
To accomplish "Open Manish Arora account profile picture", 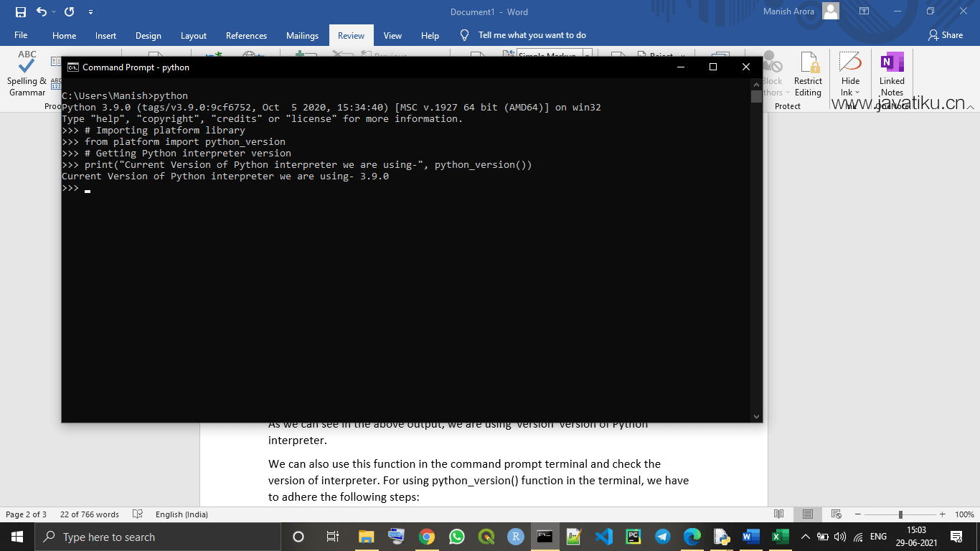I will (831, 11).
